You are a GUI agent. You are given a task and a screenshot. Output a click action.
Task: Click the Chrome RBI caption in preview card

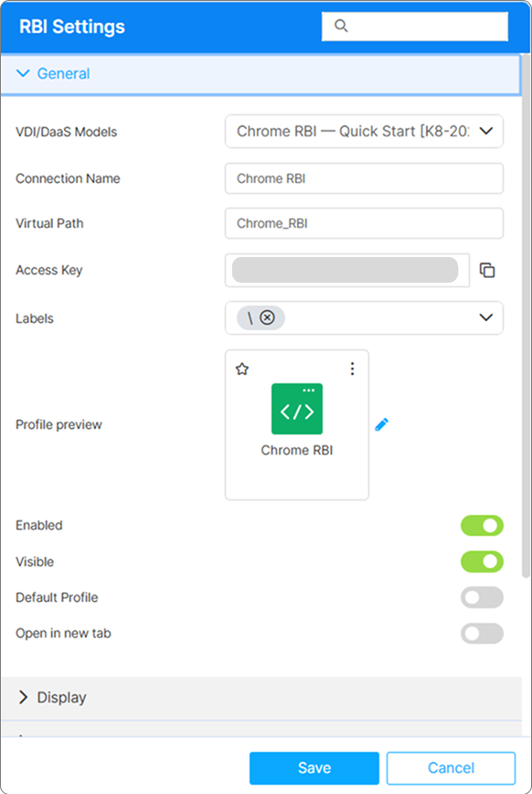[297, 450]
